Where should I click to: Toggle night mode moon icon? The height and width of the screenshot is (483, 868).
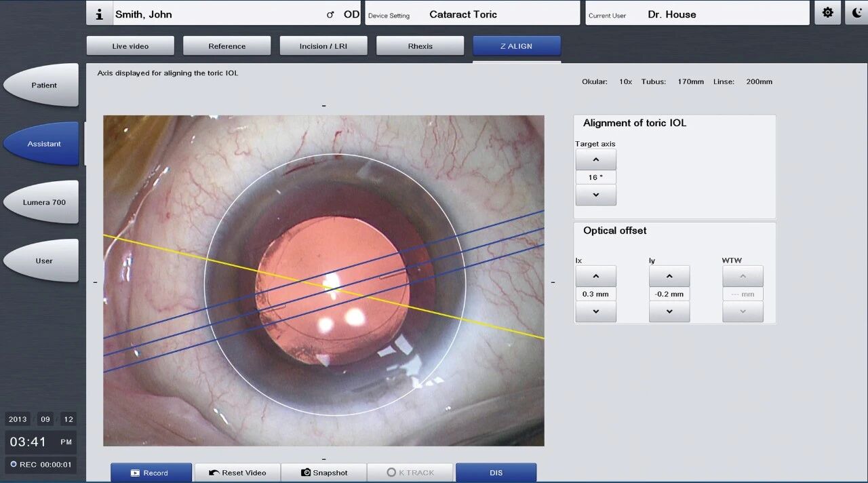pyautogui.click(x=857, y=13)
